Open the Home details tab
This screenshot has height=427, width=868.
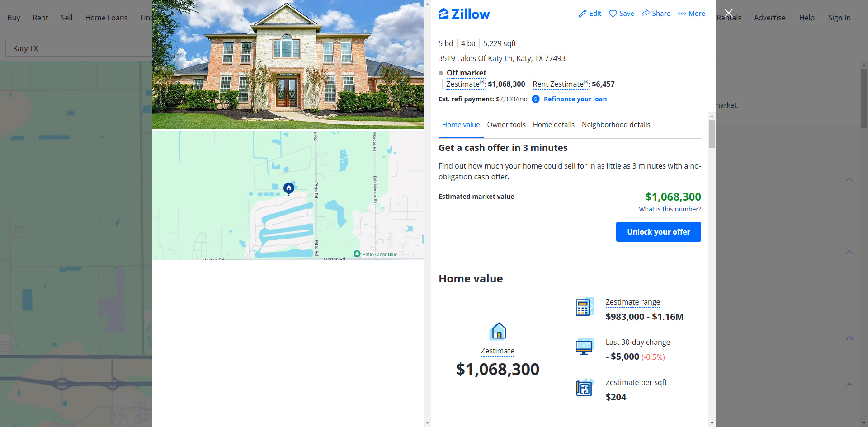point(553,125)
